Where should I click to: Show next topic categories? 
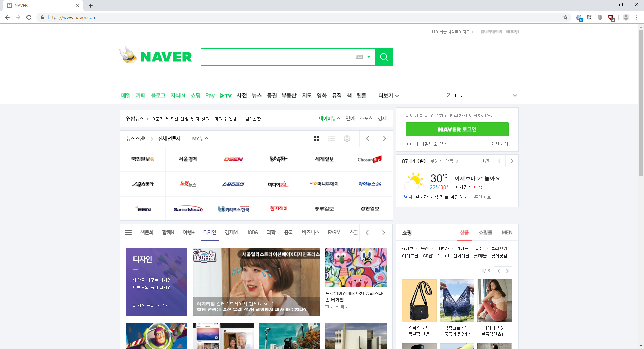pyautogui.click(x=384, y=232)
